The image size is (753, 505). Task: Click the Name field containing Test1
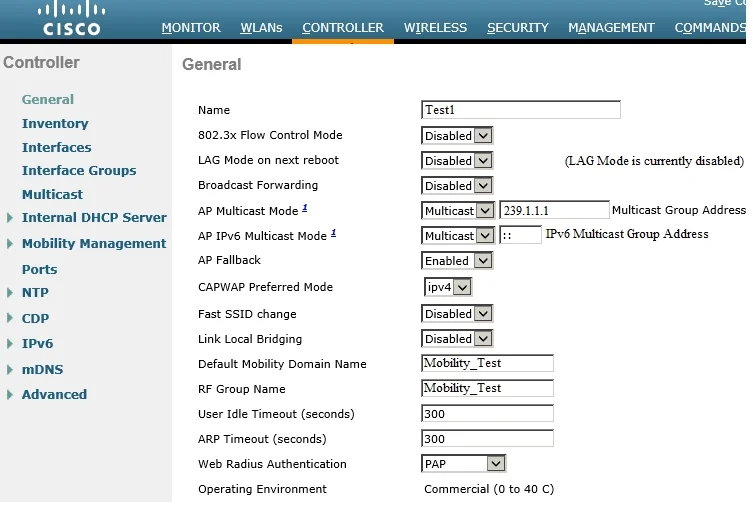[x=521, y=110]
